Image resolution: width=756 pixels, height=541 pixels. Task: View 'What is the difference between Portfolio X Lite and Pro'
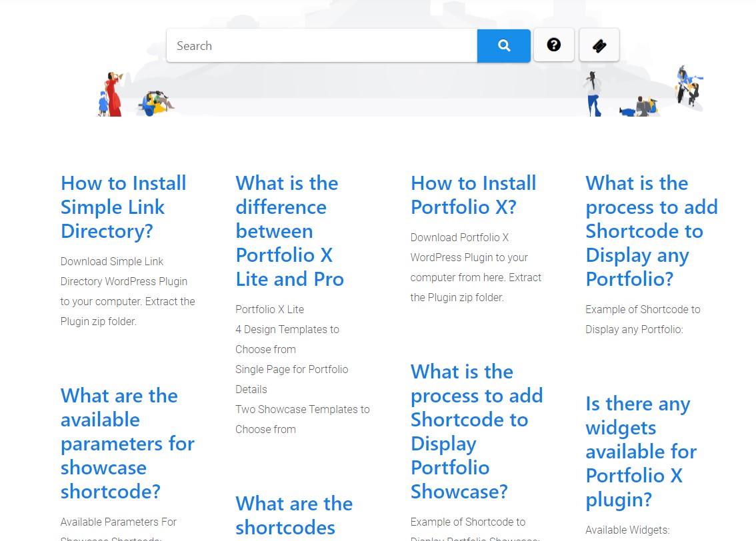pos(289,231)
